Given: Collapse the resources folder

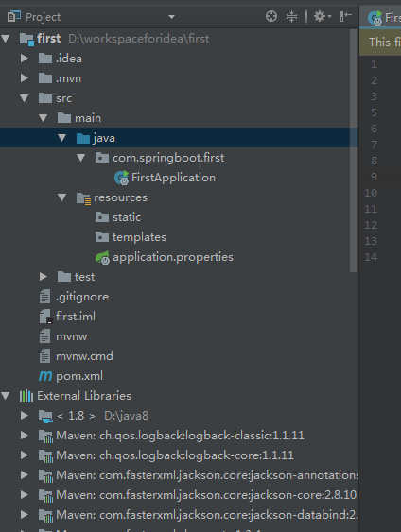Looking at the screenshot, I should pyautogui.click(x=61, y=197).
